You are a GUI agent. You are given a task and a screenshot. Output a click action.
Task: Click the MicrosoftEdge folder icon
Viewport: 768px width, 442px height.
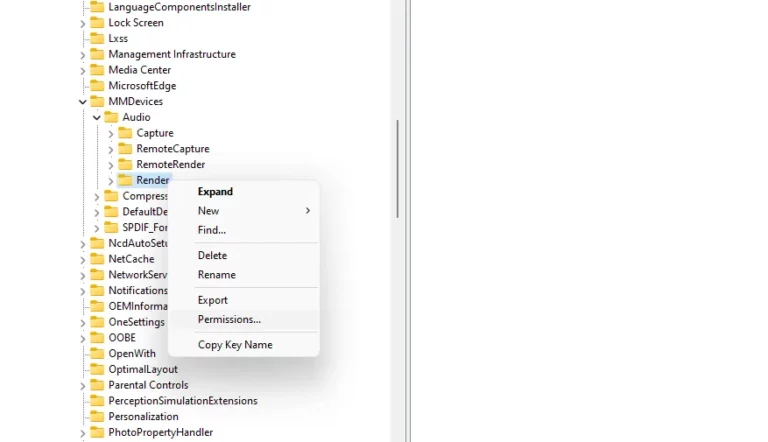coord(97,86)
